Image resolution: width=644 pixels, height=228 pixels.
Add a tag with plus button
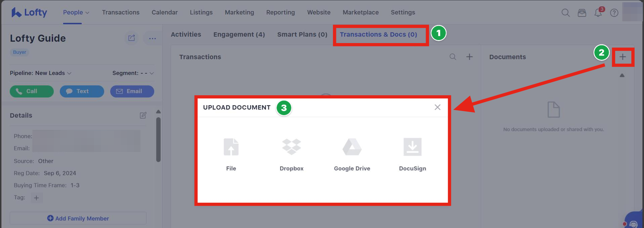tap(36, 198)
